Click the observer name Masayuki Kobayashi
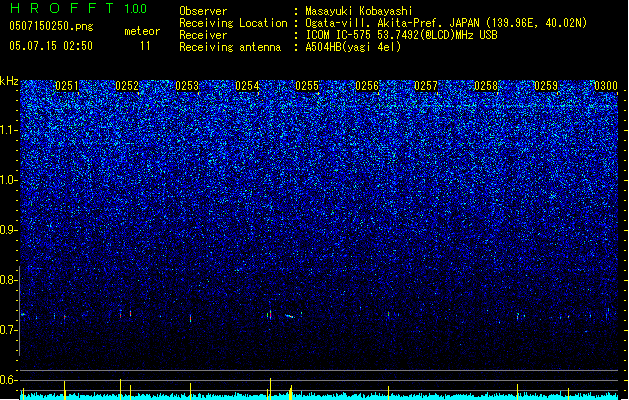629x400 pixels. [359, 11]
